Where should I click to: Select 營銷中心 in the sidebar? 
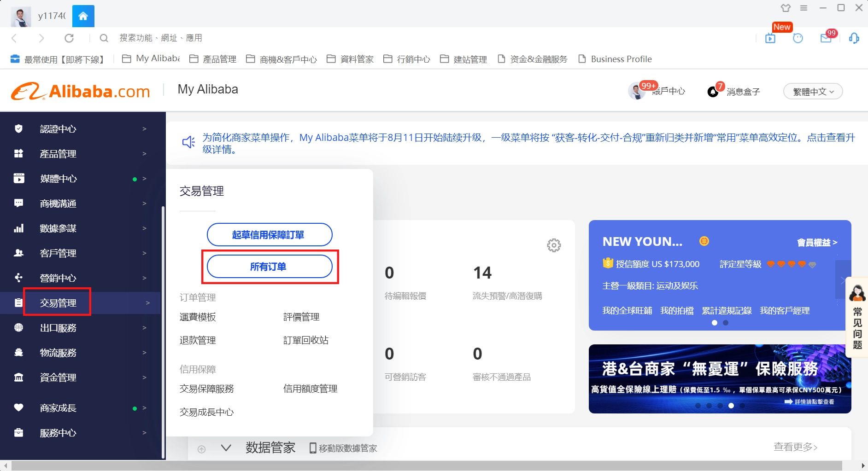(58, 278)
